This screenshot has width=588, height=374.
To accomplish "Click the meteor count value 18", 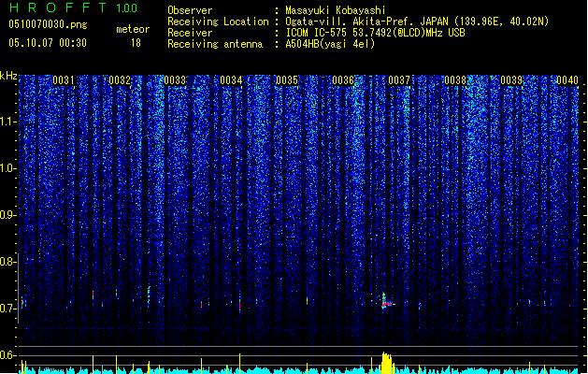I will 136,43.
